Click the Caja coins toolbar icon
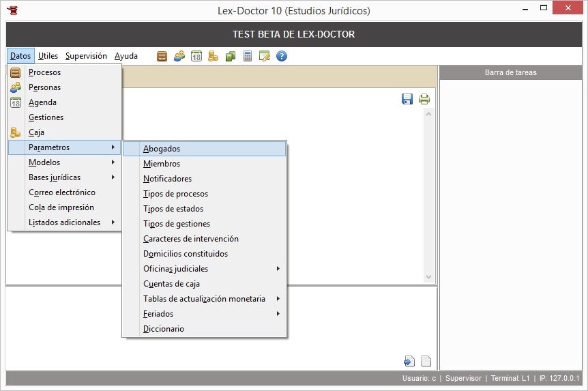This screenshot has width=588, height=391. [213, 56]
